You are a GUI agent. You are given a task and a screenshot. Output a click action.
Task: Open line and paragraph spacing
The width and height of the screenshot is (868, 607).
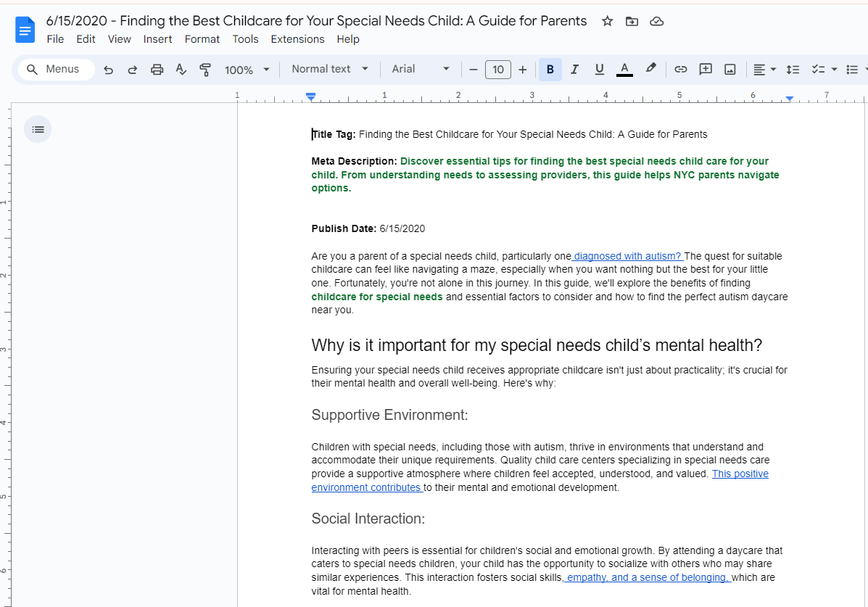point(793,69)
